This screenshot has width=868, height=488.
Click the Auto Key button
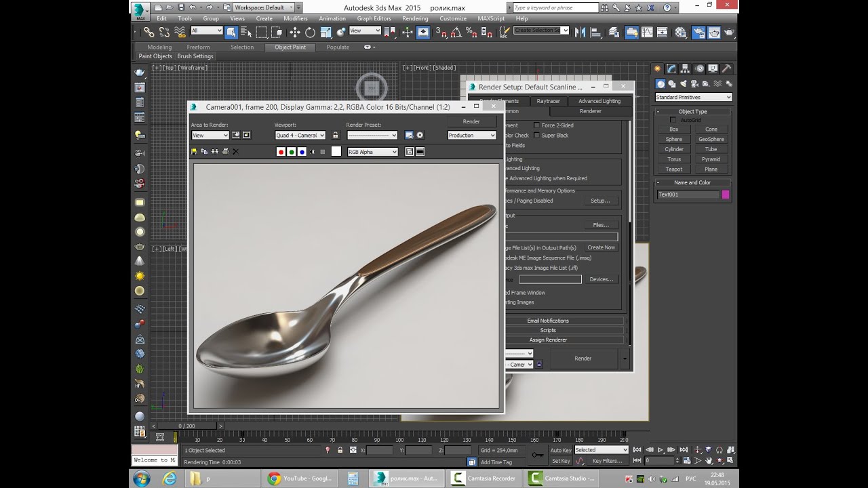pos(561,450)
